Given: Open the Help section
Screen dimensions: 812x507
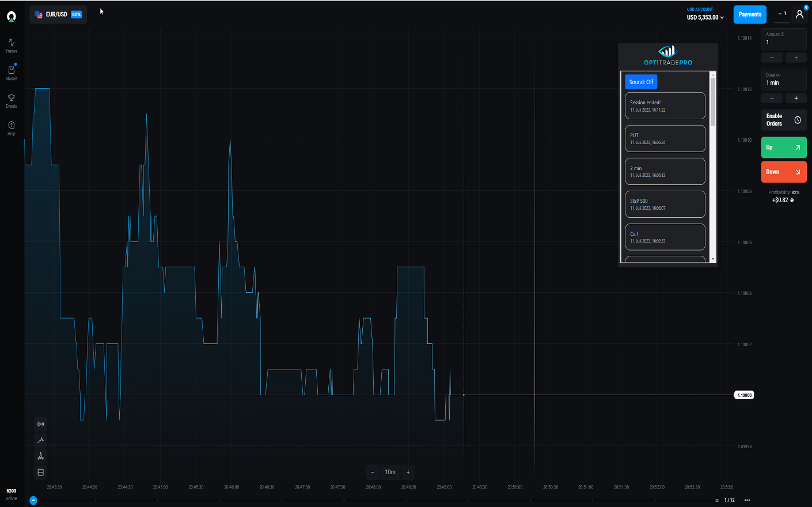Looking at the screenshot, I should point(12,128).
